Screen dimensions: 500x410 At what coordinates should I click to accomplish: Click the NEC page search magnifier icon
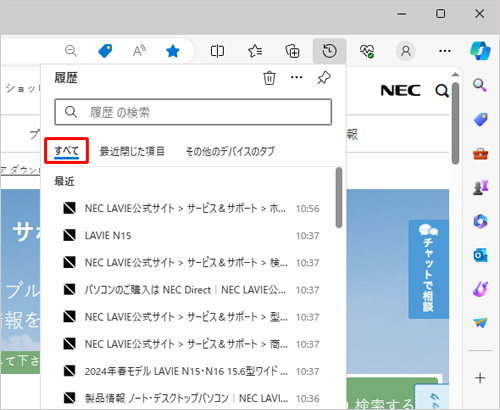tap(442, 91)
